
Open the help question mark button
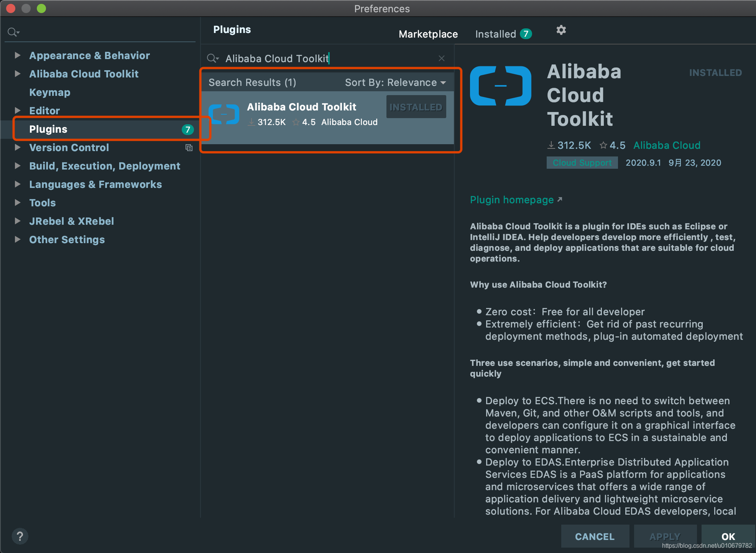pyautogui.click(x=20, y=536)
